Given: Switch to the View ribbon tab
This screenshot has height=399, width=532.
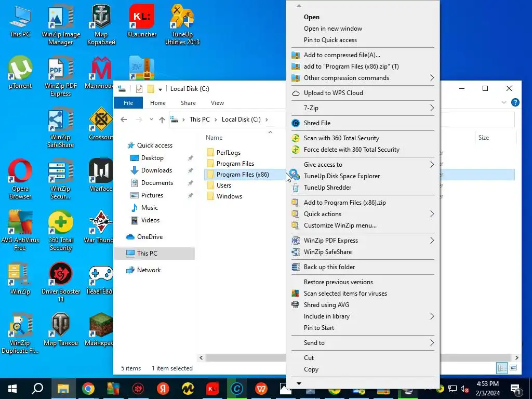Looking at the screenshot, I should [217, 103].
